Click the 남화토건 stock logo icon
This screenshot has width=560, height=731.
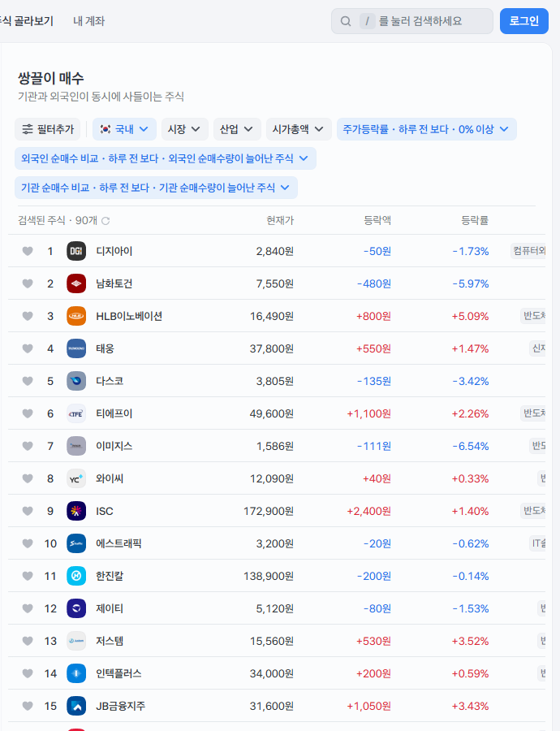tap(76, 283)
